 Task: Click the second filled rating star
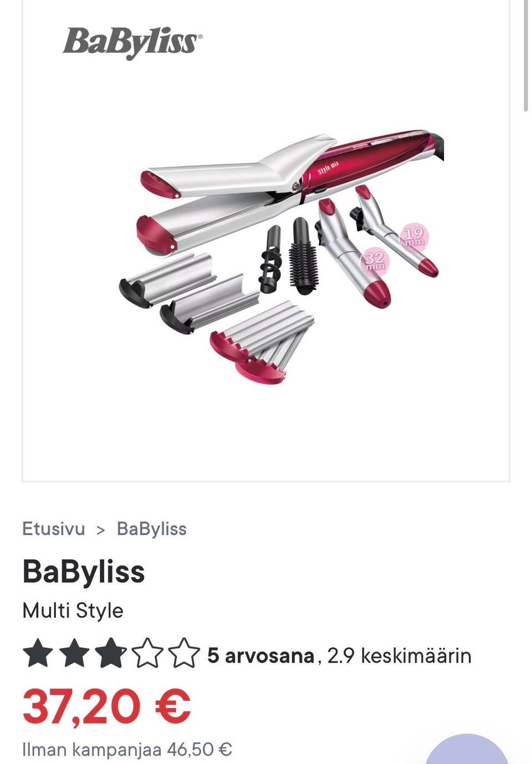tap(75, 653)
